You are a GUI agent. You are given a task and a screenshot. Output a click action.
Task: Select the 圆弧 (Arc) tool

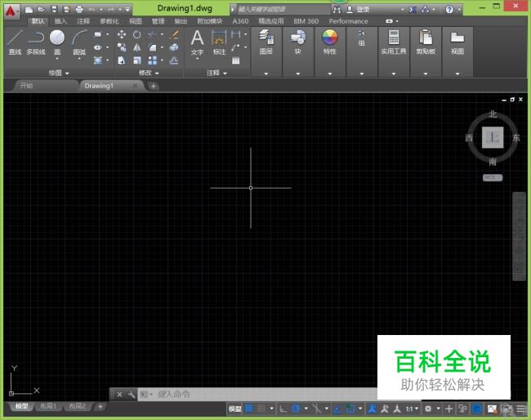(x=79, y=42)
